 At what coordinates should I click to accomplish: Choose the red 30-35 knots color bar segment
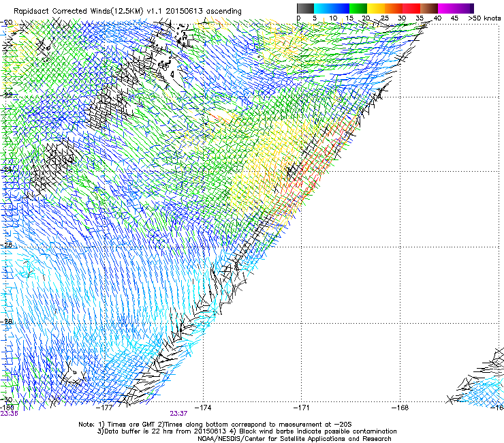click(411, 8)
